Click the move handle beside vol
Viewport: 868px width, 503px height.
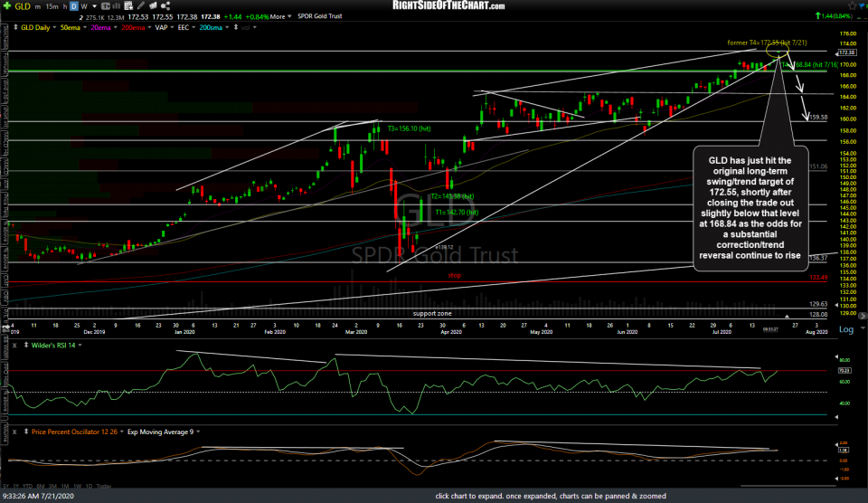(x=236, y=28)
